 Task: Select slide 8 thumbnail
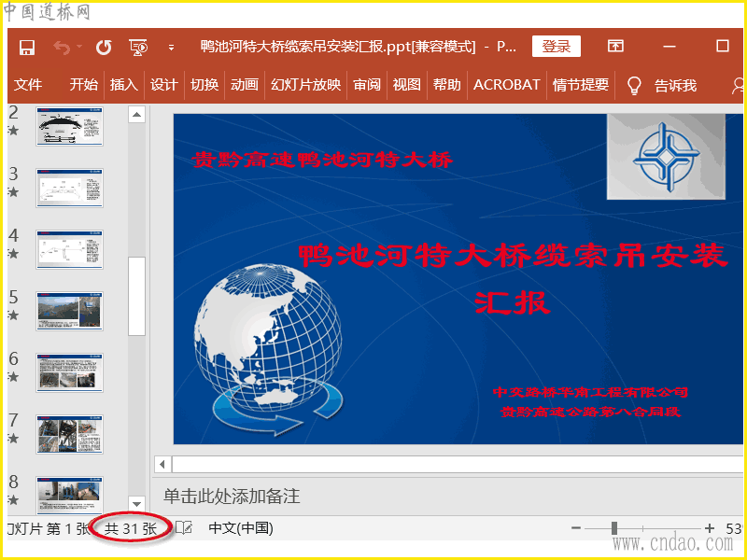coord(69,496)
